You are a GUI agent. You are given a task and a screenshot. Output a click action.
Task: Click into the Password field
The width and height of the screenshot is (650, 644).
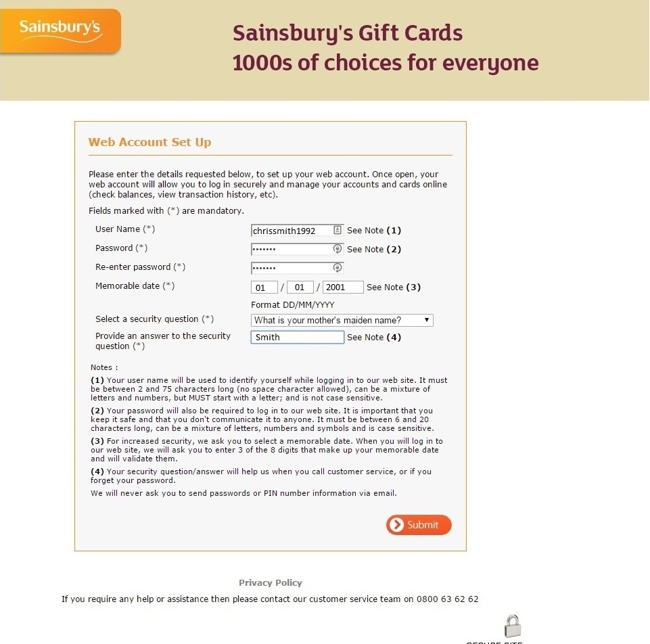[x=291, y=249]
